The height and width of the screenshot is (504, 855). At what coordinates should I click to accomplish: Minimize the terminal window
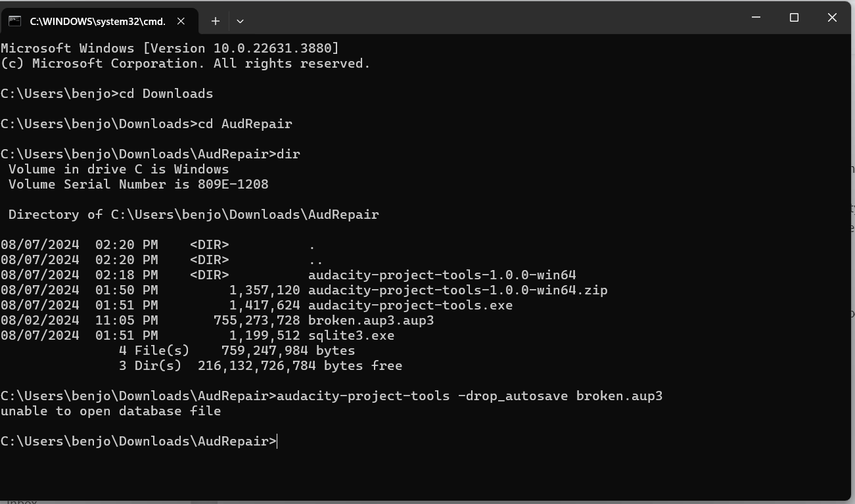756,18
